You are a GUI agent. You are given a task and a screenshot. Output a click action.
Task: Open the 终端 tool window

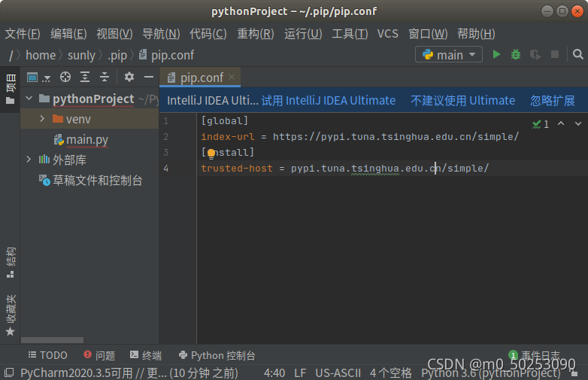146,355
